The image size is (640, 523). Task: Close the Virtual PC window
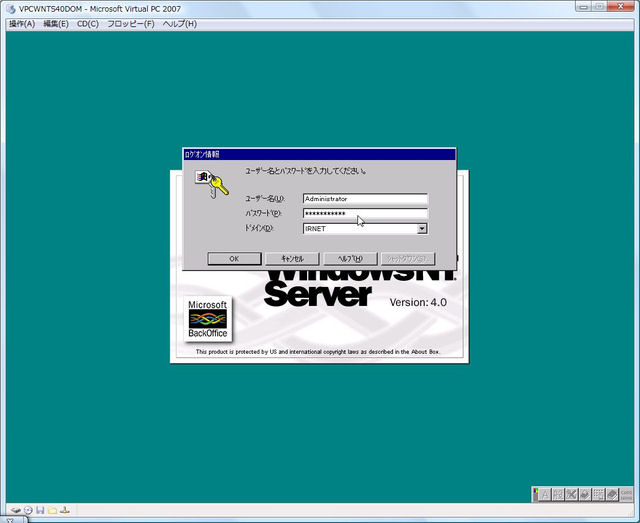pos(620,7)
